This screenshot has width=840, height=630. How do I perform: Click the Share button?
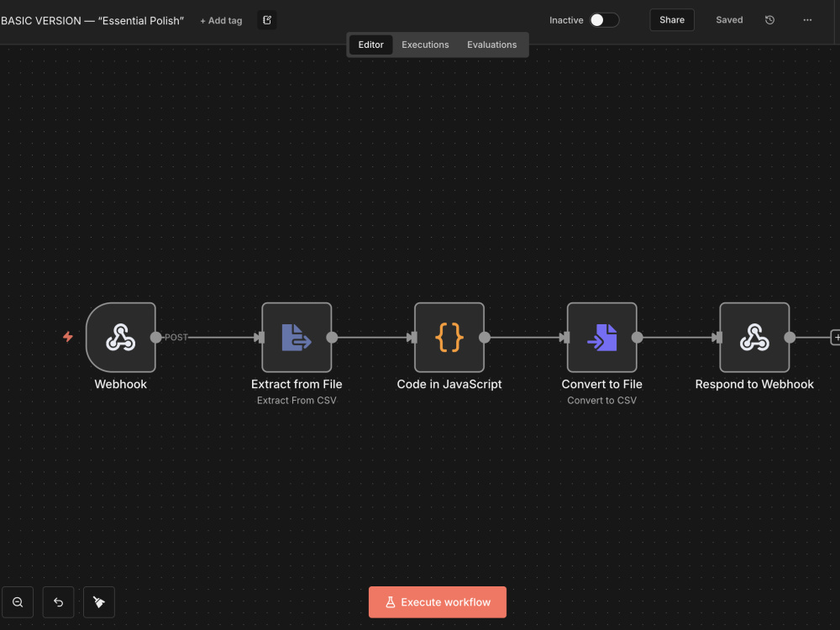(x=672, y=20)
